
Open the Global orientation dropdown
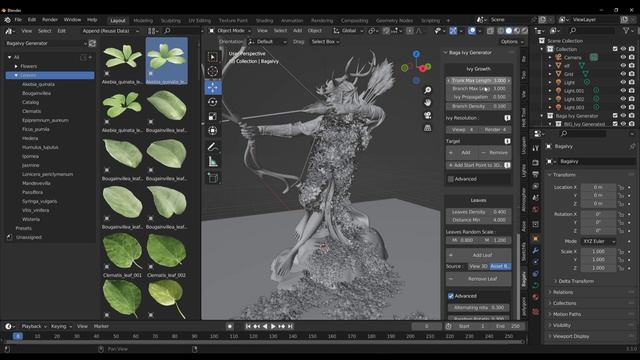coord(348,31)
